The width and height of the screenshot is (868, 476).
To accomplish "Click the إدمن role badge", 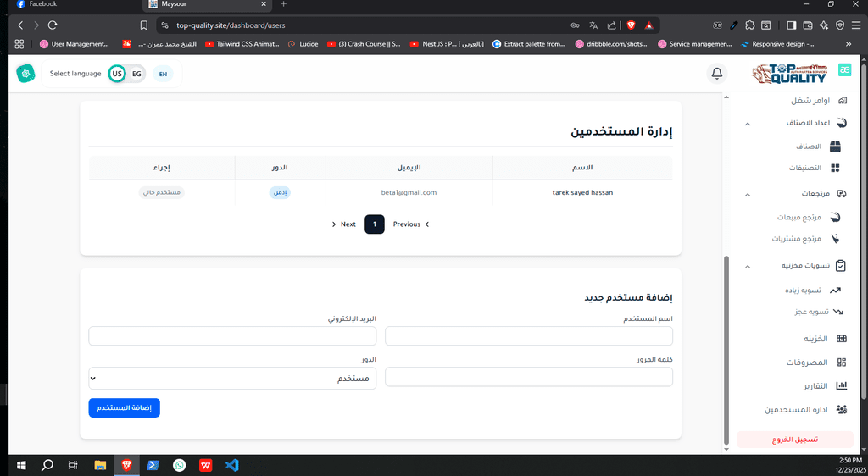I will point(280,193).
